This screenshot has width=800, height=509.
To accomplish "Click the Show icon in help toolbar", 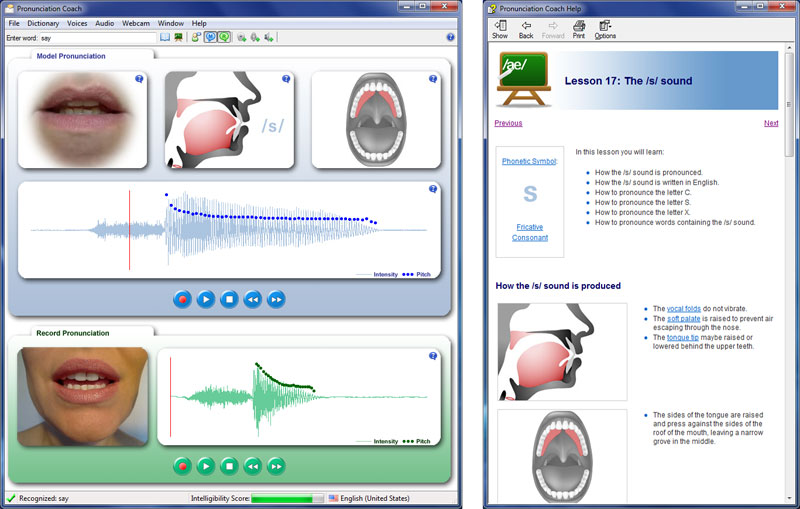I will 500,30.
